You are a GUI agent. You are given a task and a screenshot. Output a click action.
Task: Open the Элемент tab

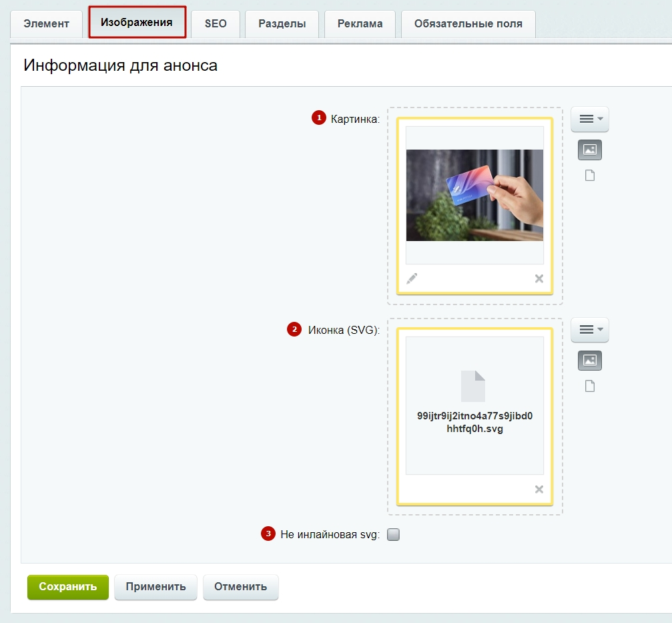46,23
